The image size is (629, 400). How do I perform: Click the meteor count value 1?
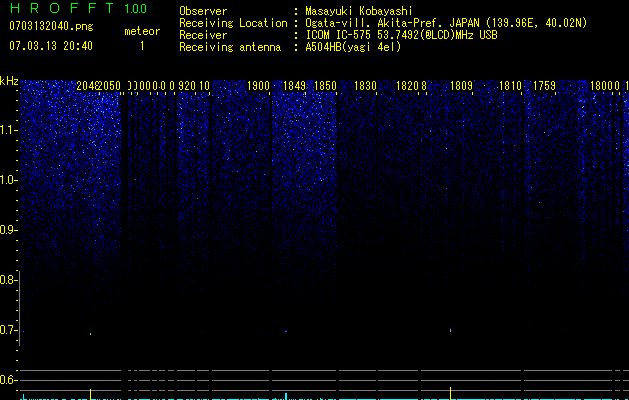(x=142, y=46)
